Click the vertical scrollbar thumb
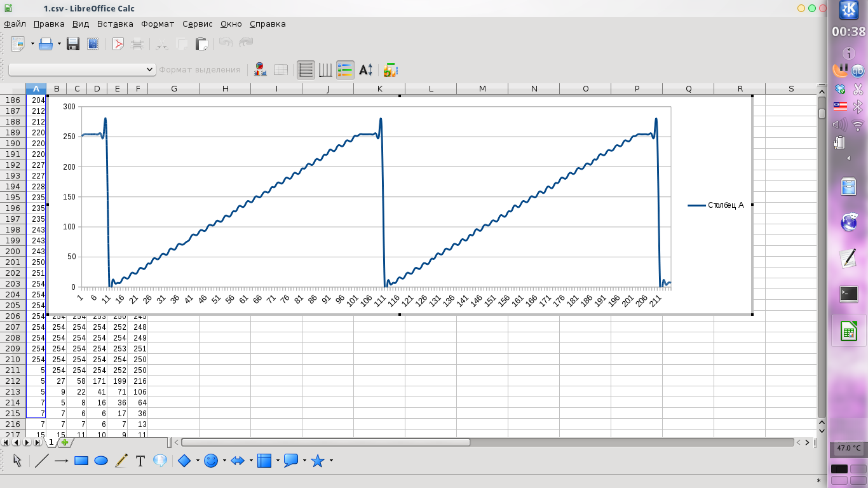 tap(822, 114)
